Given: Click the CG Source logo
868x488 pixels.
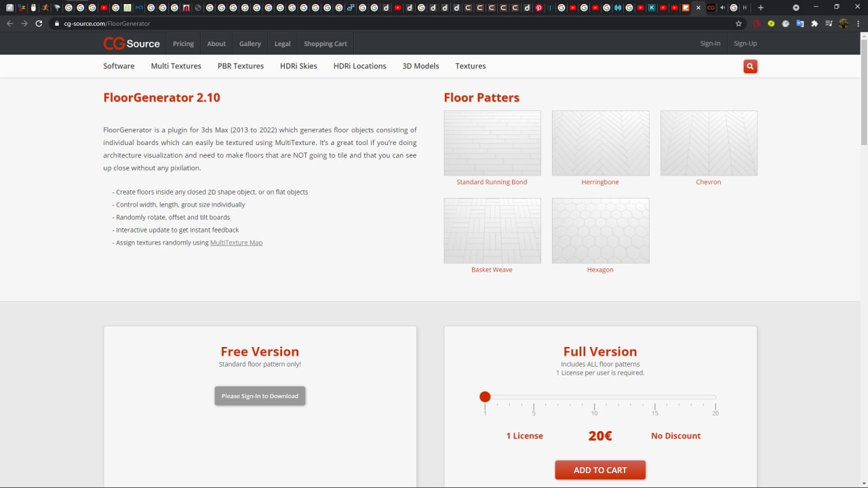Looking at the screenshot, I should pos(132,43).
